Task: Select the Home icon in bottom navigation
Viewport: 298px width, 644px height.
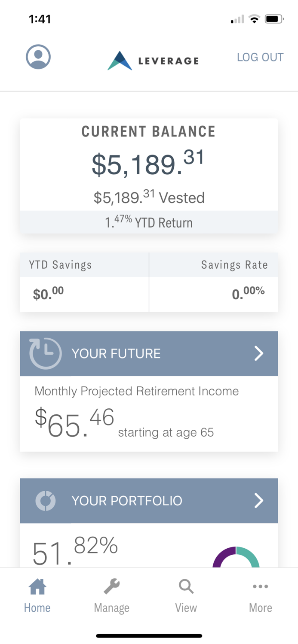Action: point(37,586)
